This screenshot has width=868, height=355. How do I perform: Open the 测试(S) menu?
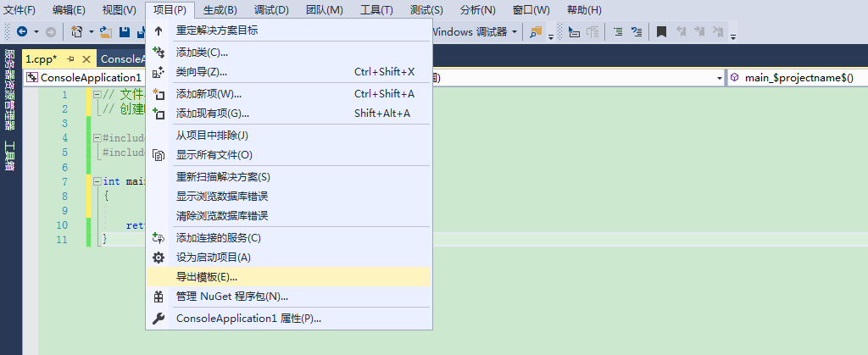(x=426, y=10)
